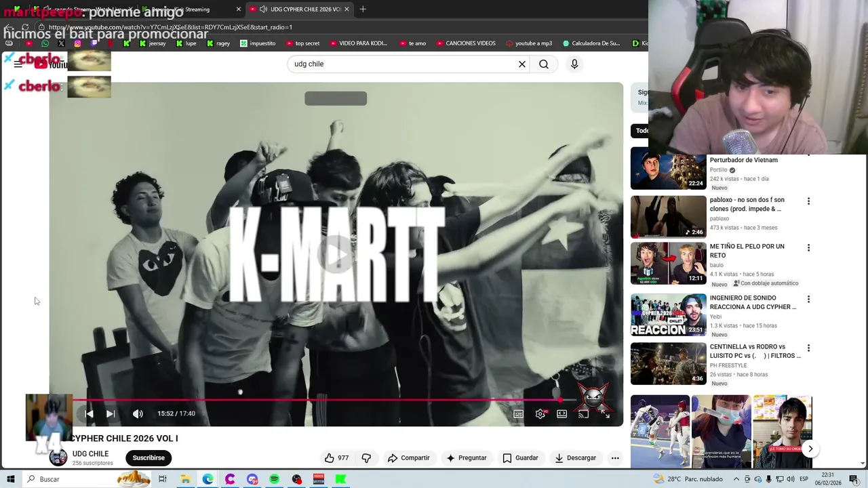The image size is (868, 488).
Task: Open Windows Start menu
Action: (x=10, y=479)
